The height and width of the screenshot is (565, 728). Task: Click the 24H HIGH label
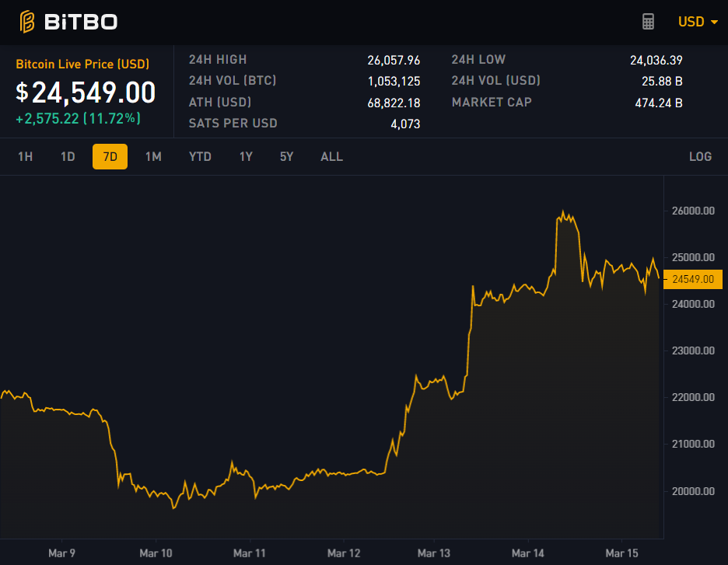tap(218, 60)
